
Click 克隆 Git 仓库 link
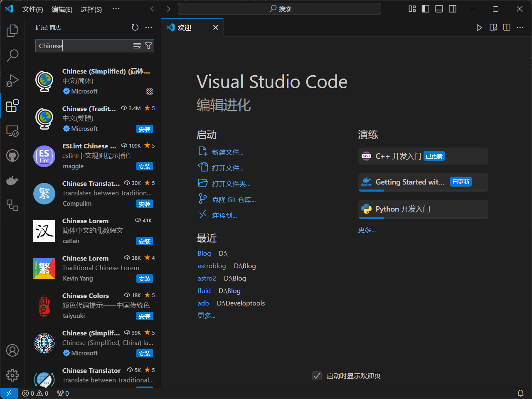click(234, 199)
